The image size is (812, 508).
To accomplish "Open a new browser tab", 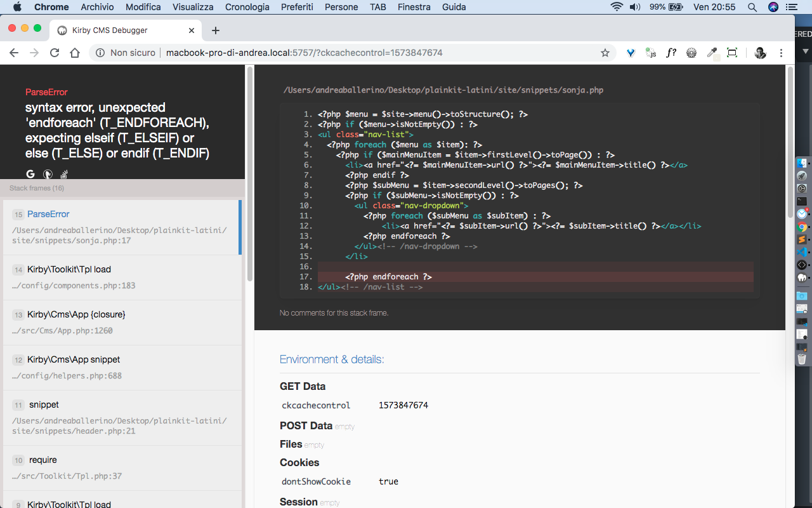I will click(x=216, y=30).
